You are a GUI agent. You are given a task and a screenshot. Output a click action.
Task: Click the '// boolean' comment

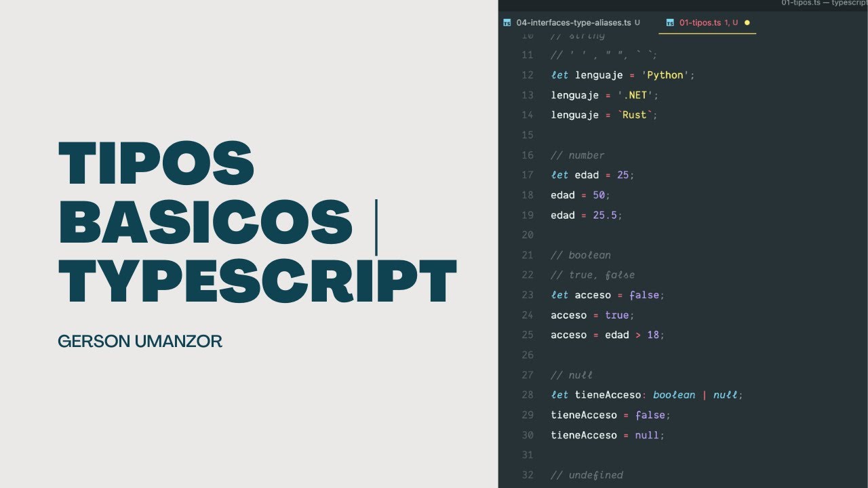580,255
